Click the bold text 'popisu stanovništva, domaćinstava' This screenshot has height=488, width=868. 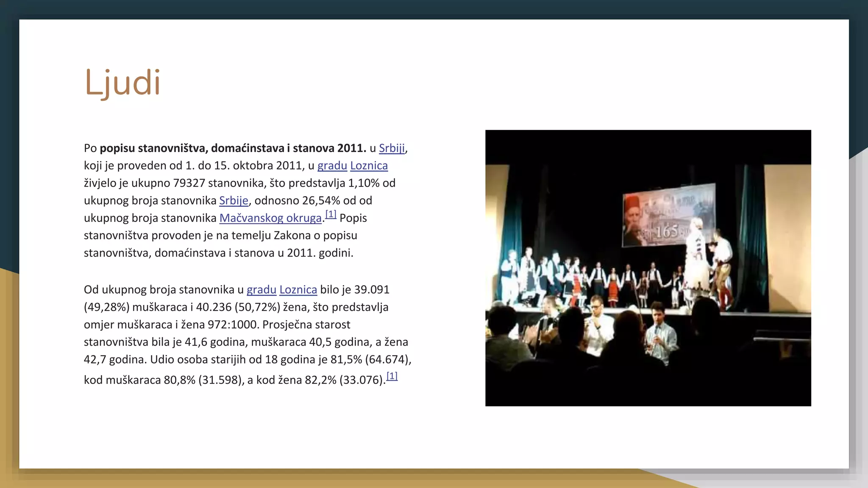pyautogui.click(x=192, y=148)
